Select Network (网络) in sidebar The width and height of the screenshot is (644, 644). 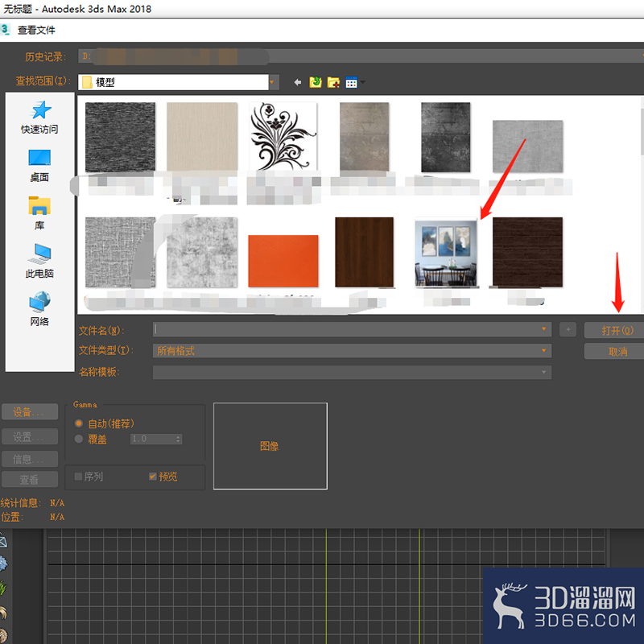(39, 309)
